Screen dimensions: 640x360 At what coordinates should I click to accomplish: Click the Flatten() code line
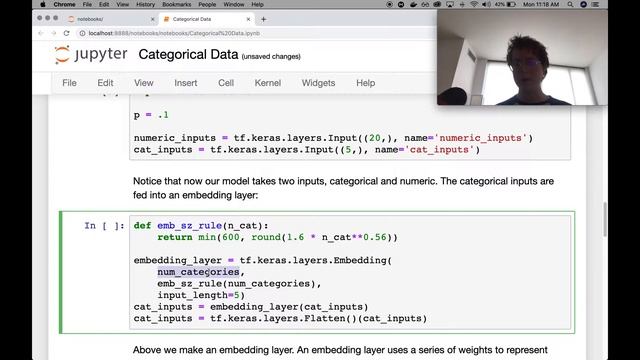click(x=280, y=318)
